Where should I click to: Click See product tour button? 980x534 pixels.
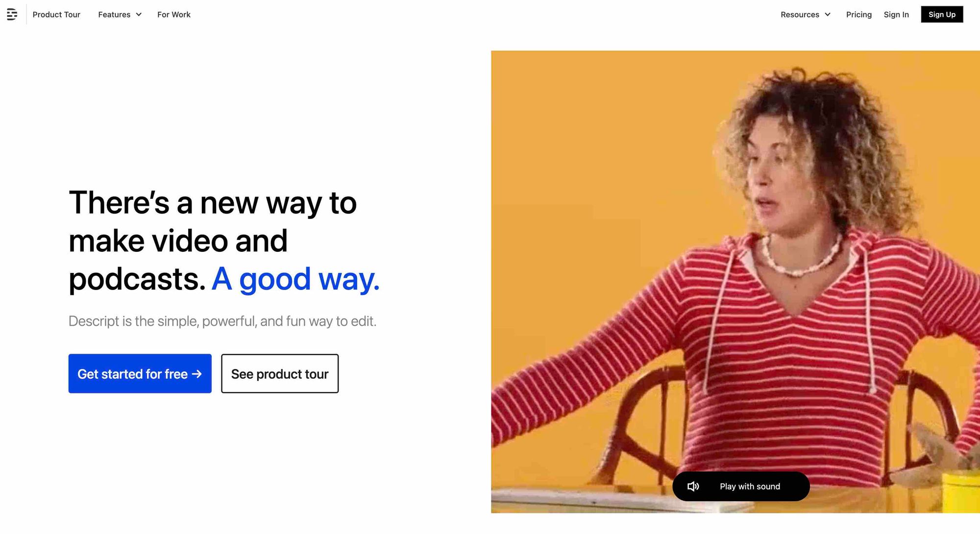[280, 374]
